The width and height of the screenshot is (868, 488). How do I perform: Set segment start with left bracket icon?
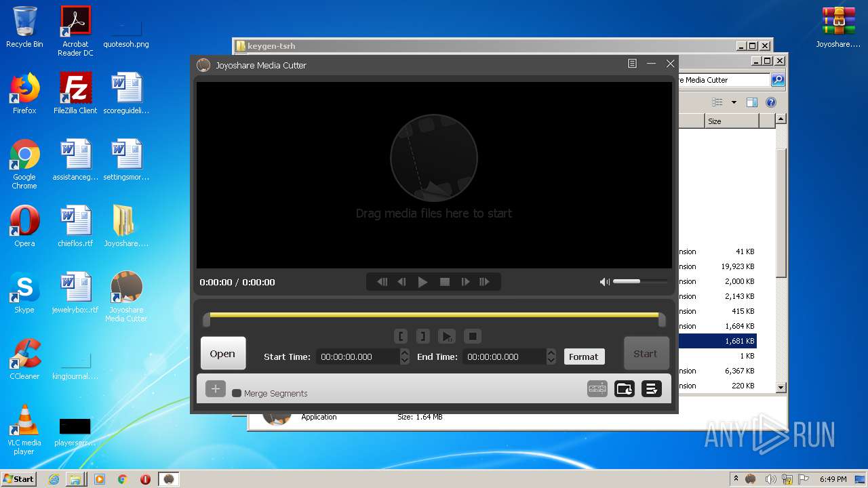[x=401, y=336]
